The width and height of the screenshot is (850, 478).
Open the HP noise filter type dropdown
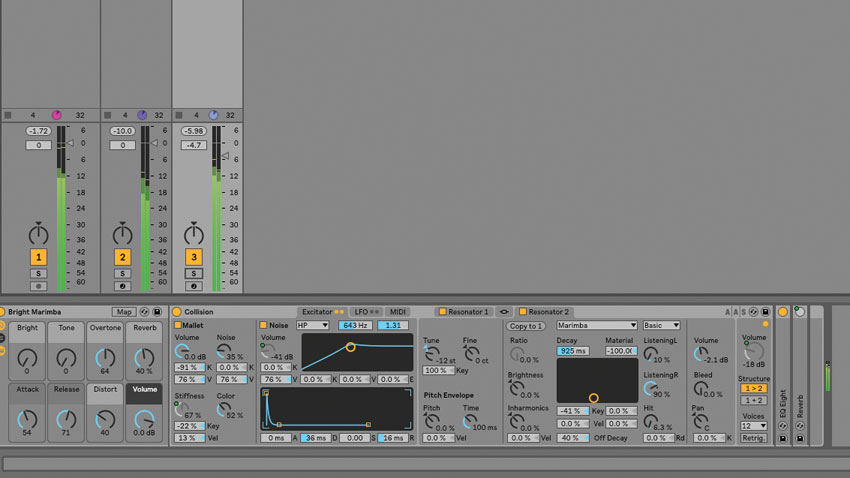coord(312,325)
